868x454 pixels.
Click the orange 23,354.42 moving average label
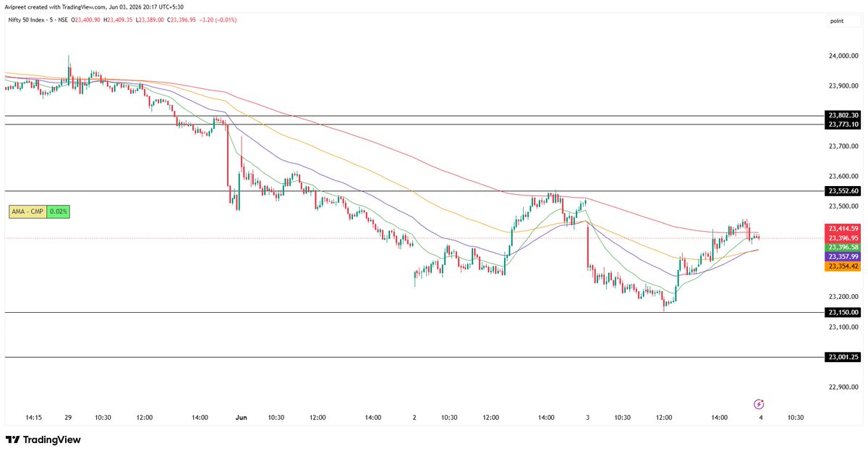(x=843, y=266)
